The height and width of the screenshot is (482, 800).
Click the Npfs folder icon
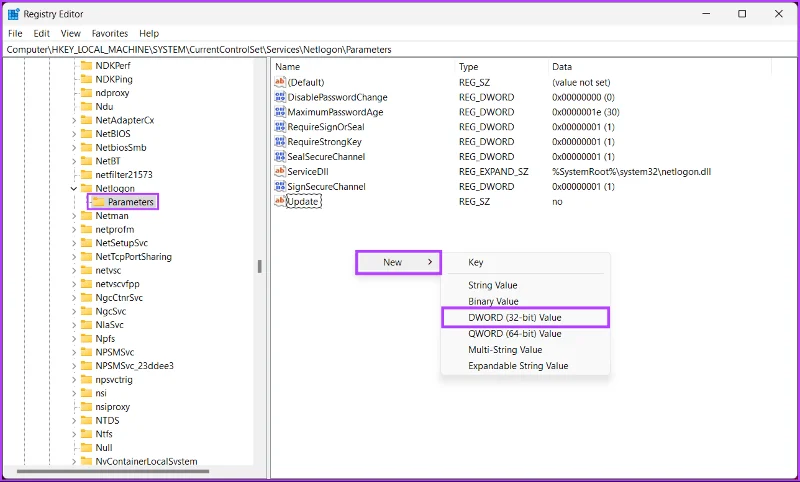[x=86, y=338]
